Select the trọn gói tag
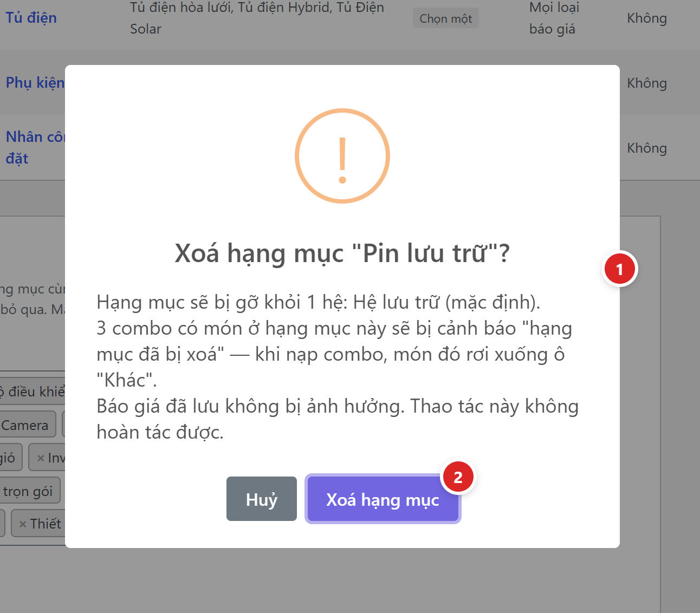This screenshot has height=613, width=700. (x=28, y=491)
